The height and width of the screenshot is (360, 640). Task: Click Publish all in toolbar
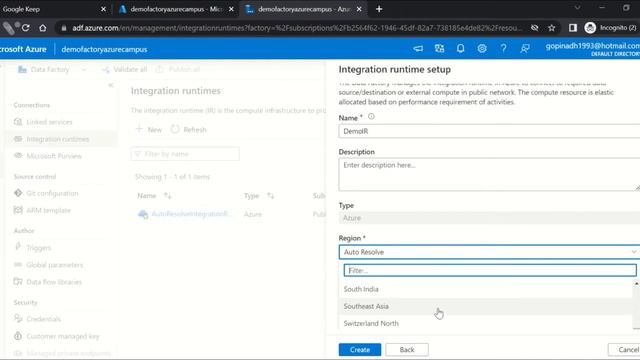pyautogui.click(x=178, y=69)
